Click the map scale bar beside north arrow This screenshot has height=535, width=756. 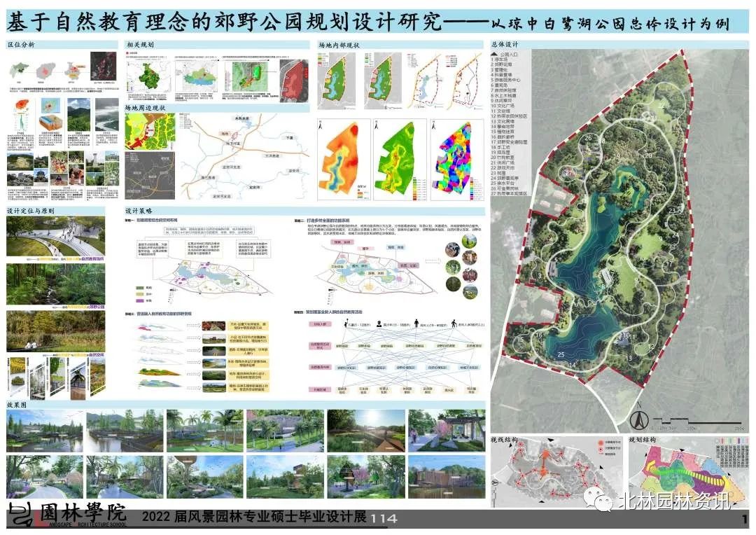click(695, 421)
